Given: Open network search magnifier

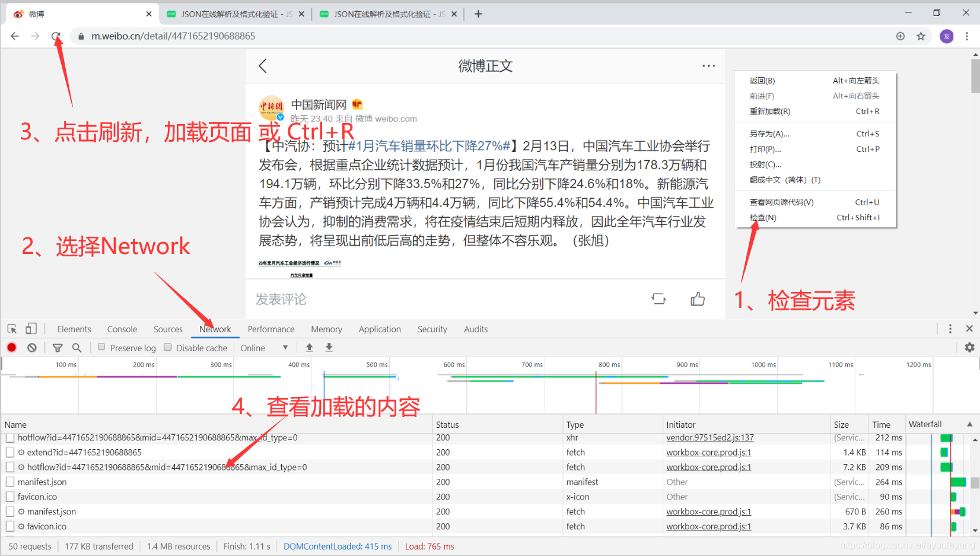Looking at the screenshot, I should tap(77, 348).
